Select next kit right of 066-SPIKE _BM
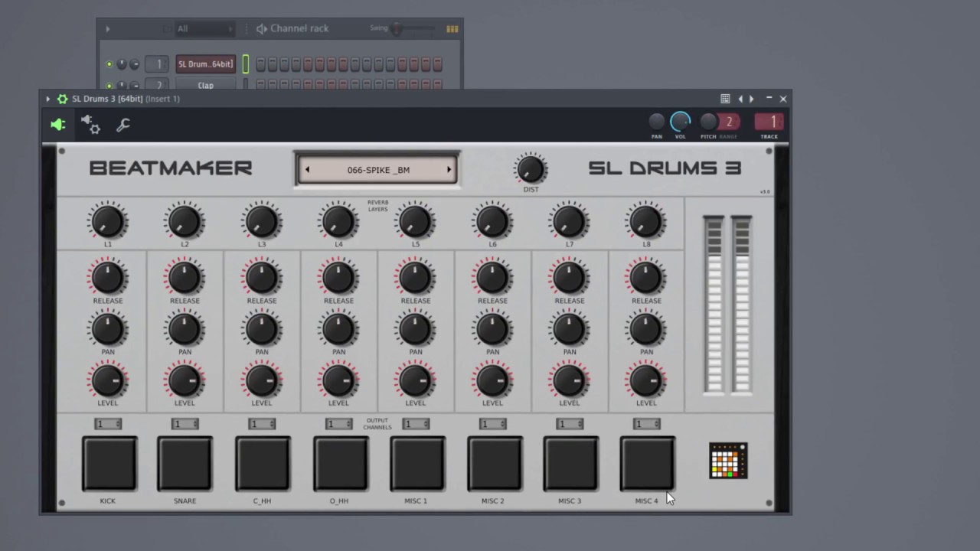The width and height of the screenshot is (980, 551). (449, 170)
